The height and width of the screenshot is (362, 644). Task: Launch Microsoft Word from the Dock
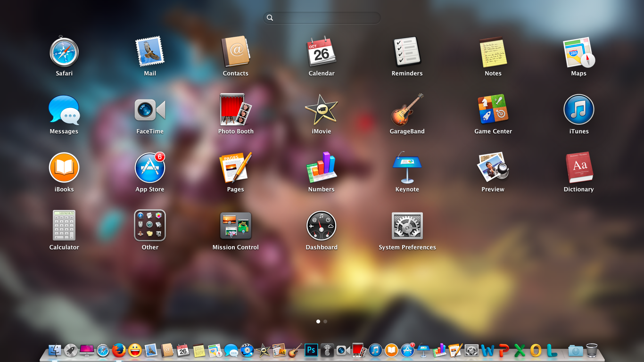point(487,351)
